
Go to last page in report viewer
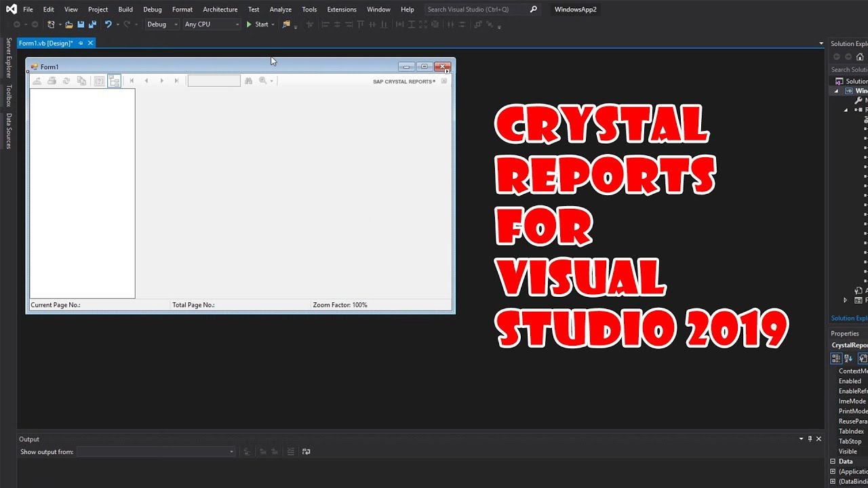(176, 81)
